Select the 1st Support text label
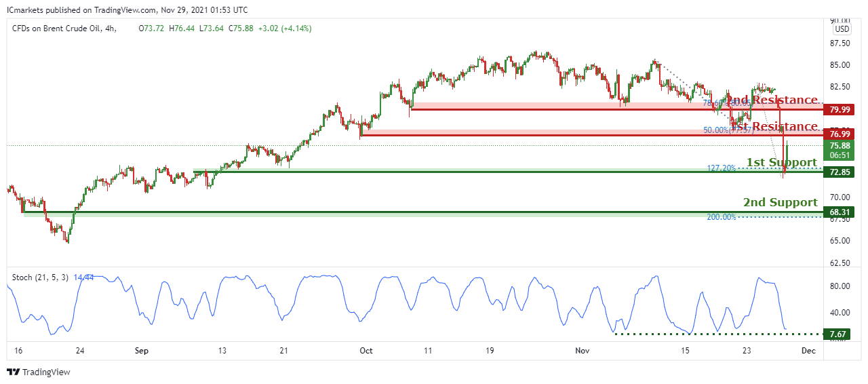 click(781, 162)
